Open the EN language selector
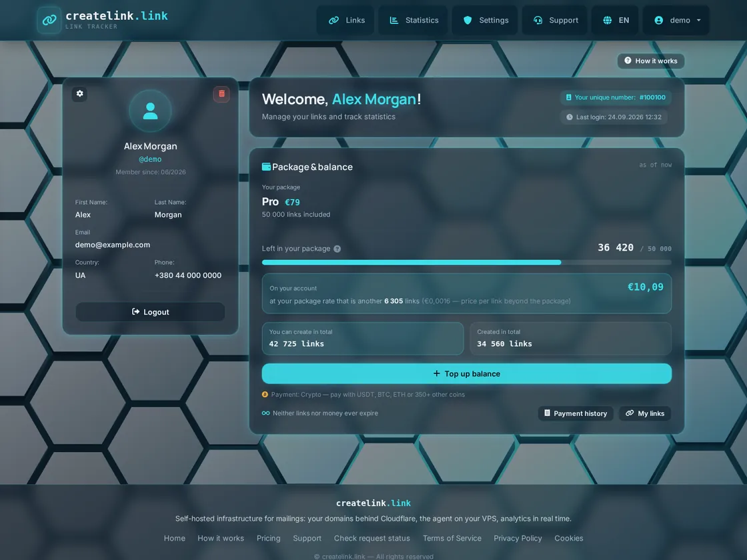Viewport: 747px width, 560px height. coord(616,20)
